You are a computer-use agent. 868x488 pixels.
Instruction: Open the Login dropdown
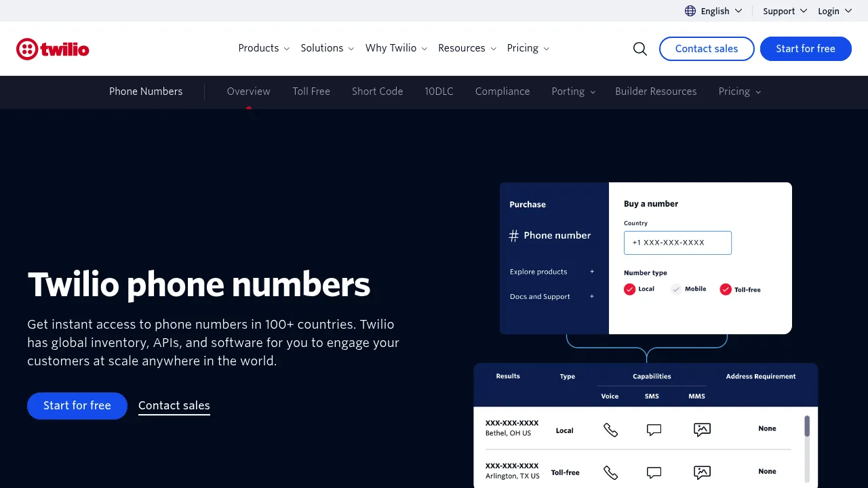(x=834, y=11)
